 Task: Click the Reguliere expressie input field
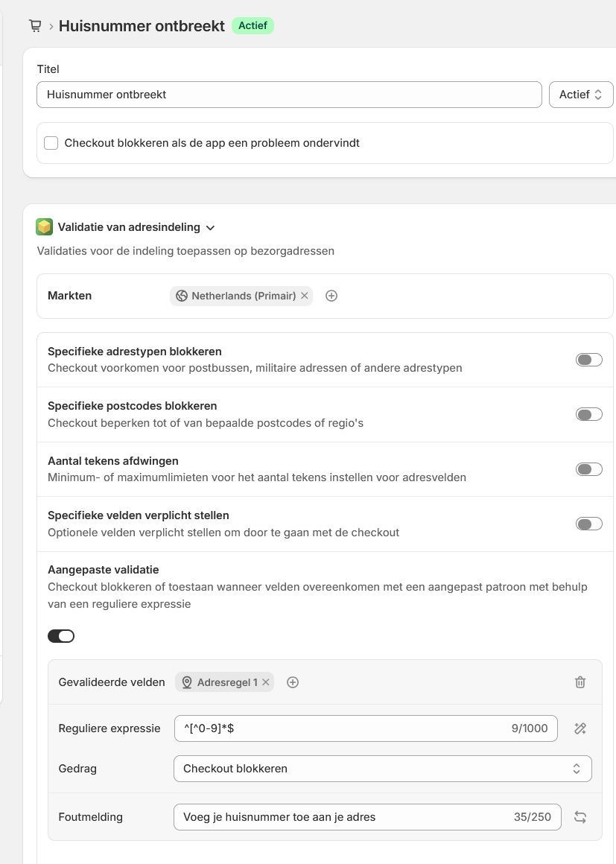[365, 728]
